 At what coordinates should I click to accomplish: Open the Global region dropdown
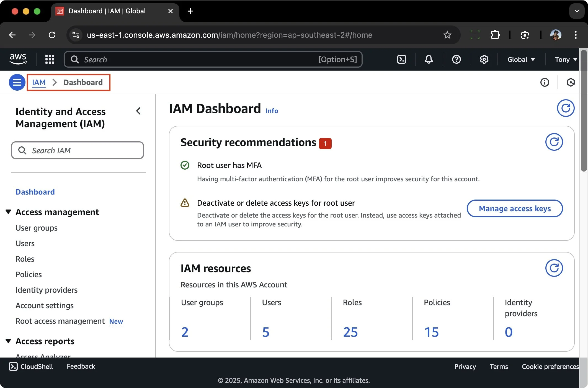coord(521,59)
